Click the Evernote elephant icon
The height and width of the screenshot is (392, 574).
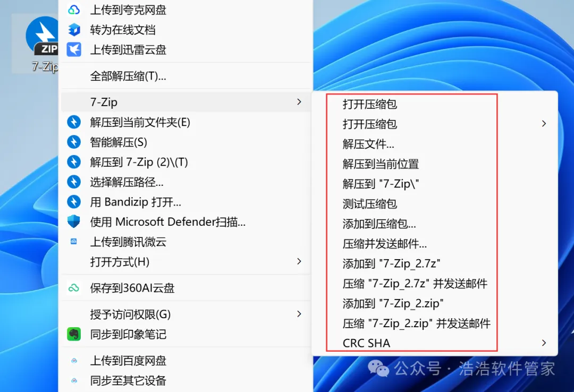pos(74,334)
